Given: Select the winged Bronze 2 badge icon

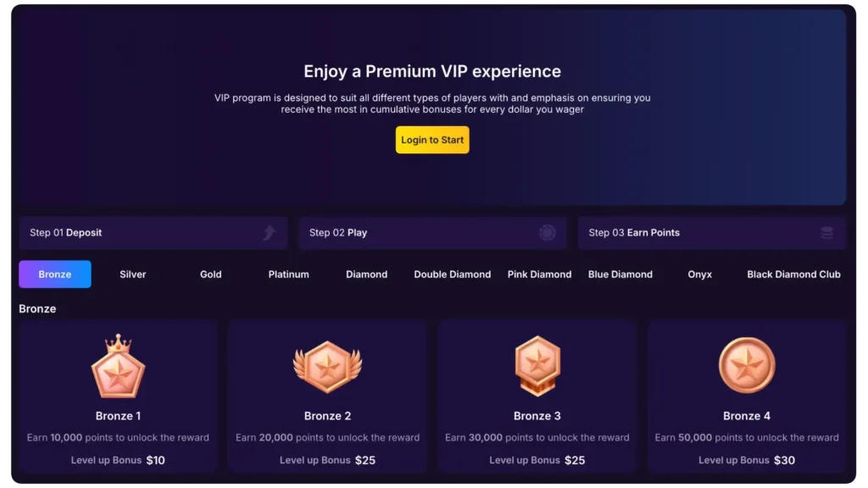Looking at the screenshot, I should click(327, 366).
